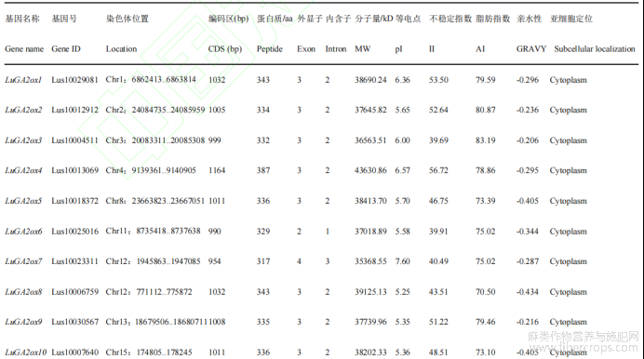Viewport: 644px width, 359px height.
Task: Click the Gene ID column header
Action: [66, 48]
